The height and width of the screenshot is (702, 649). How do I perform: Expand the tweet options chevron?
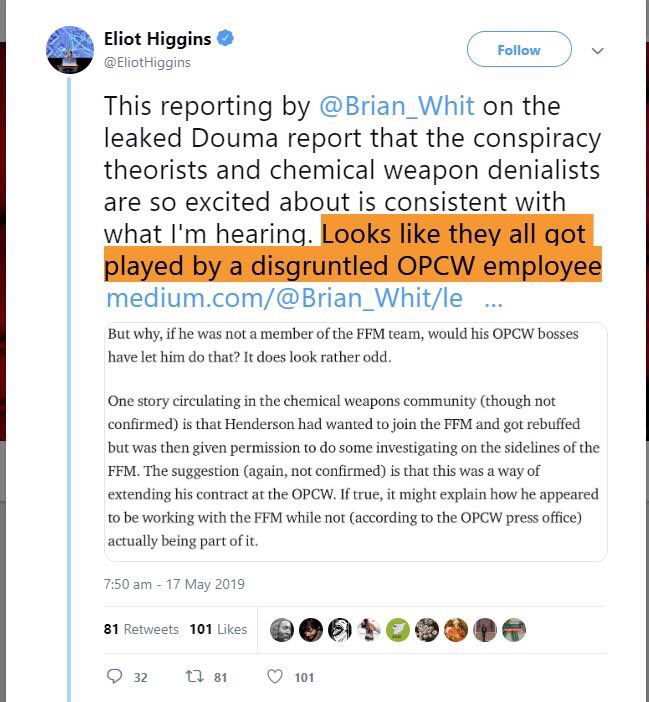(598, 50)
